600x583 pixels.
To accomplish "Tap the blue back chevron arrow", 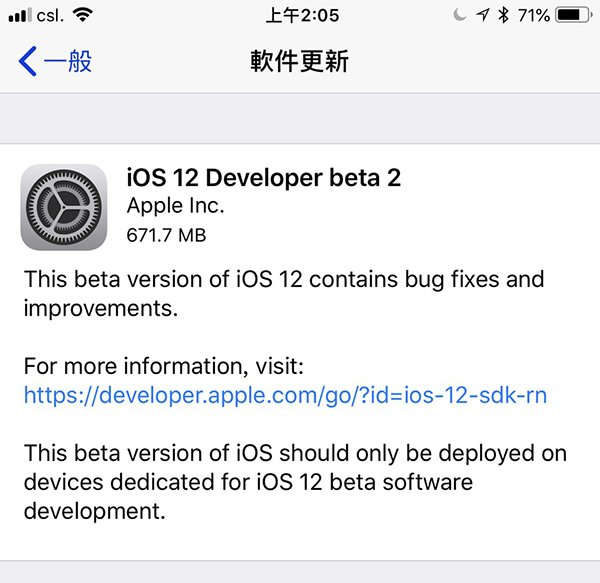I will tap(27, 62).
